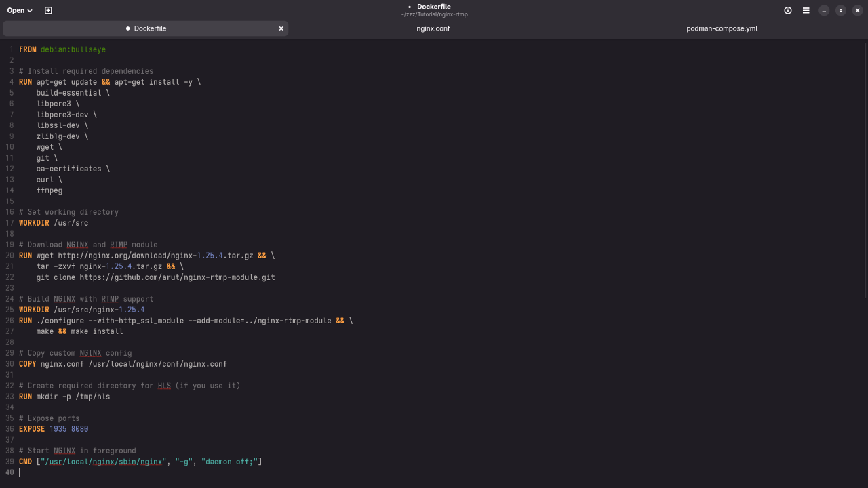Click the '# Install required dependencies' comment

[x=86, y=71]
